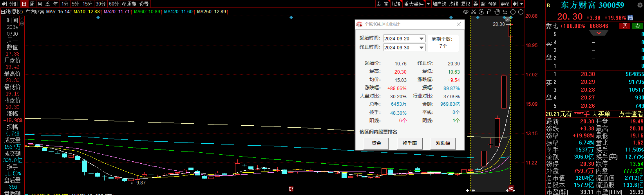
Task: Click the 榜 marker at chart bottom
Action: (511, 188)
